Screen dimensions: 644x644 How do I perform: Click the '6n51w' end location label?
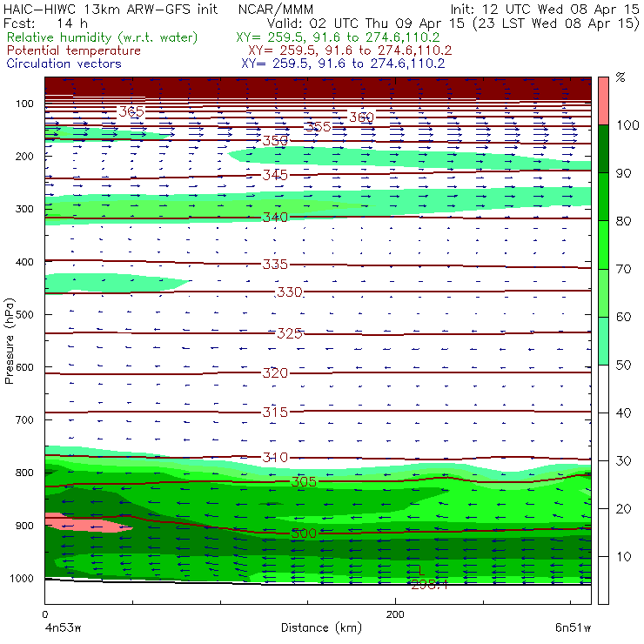[x=574, y=628]
